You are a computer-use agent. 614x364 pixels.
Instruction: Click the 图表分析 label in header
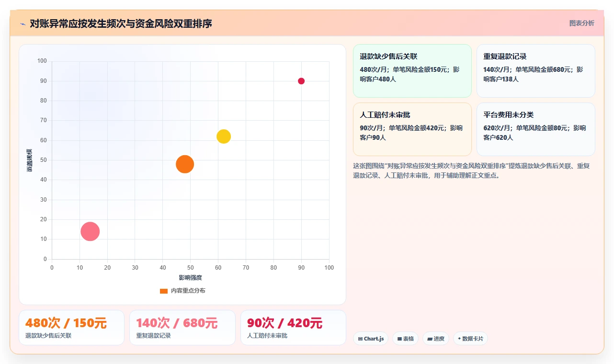coord(581,23)
